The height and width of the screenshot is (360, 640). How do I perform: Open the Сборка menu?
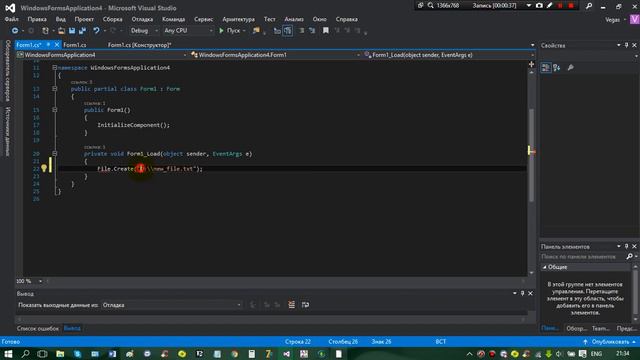point(113,19)
